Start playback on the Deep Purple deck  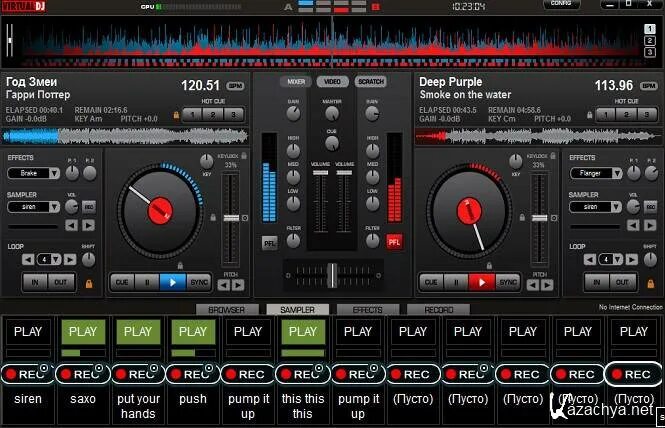click(481, 283)
